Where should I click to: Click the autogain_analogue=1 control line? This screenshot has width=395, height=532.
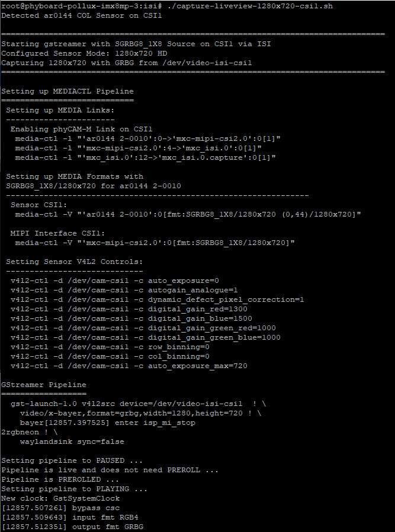[x=124, y=291]
